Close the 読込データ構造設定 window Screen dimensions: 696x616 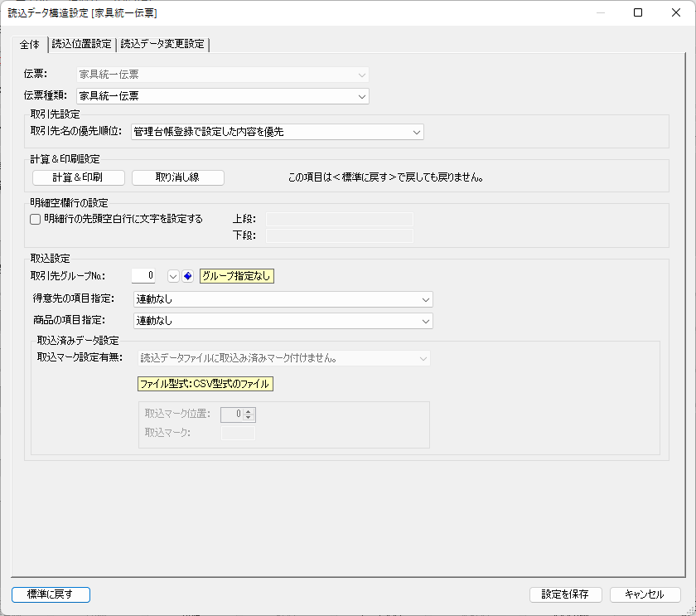tap(675, 12)
